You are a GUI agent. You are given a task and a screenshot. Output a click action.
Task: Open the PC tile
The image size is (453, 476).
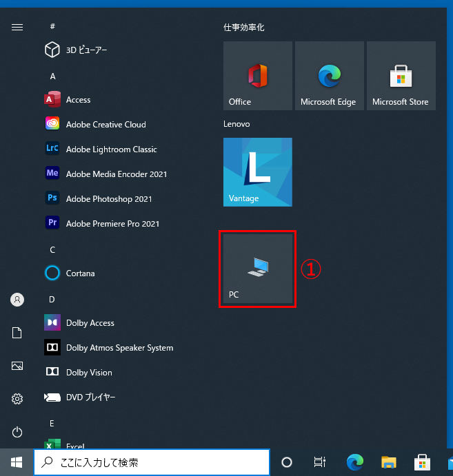[258, 269]
